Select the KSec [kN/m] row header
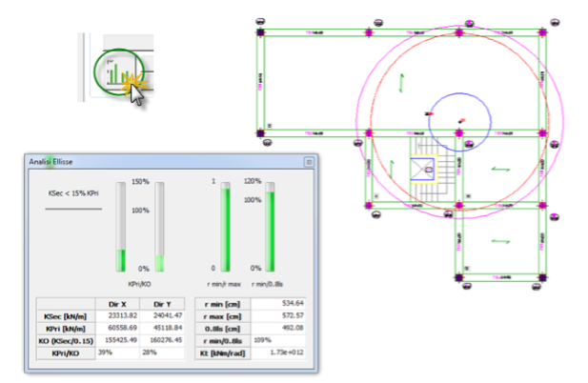This screenshot has width=588, height=383. tap(66, 316)
